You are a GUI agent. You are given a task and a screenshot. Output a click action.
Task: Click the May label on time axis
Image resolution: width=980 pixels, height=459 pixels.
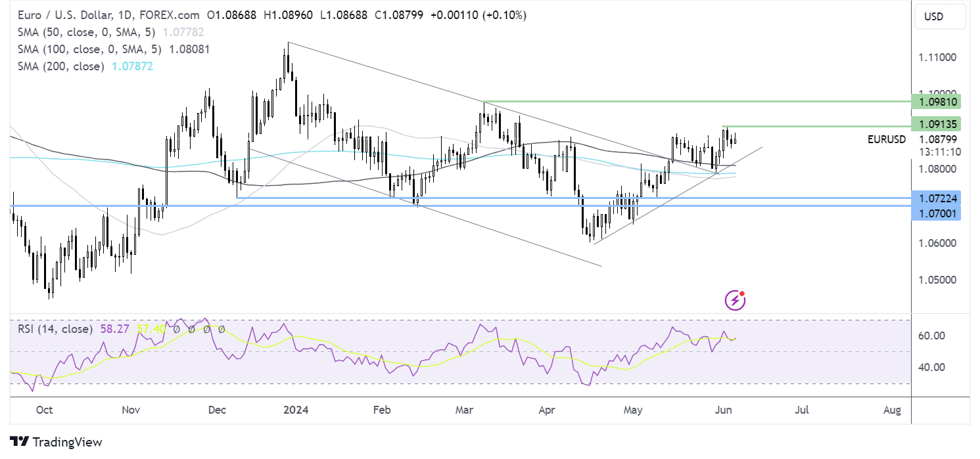pos(633,410)
